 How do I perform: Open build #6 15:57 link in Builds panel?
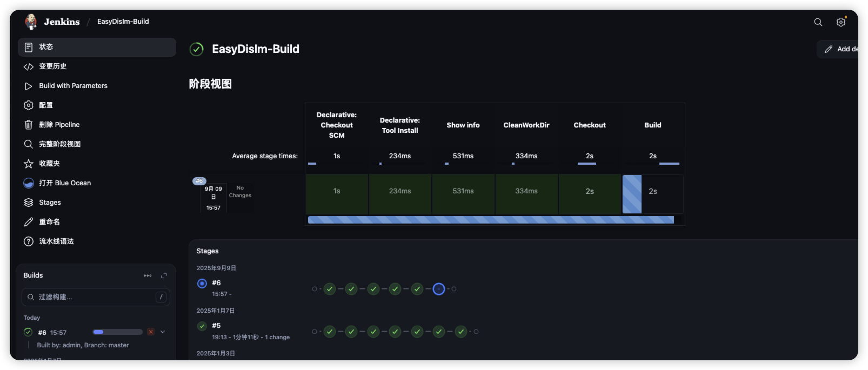(x=52, y=333)
